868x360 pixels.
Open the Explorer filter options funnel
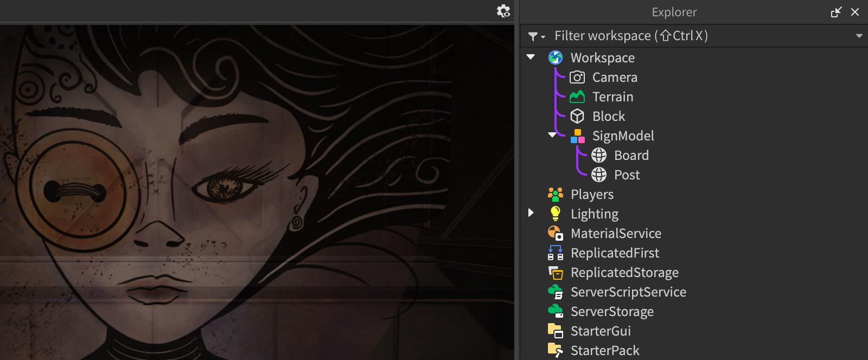point(537,36)
